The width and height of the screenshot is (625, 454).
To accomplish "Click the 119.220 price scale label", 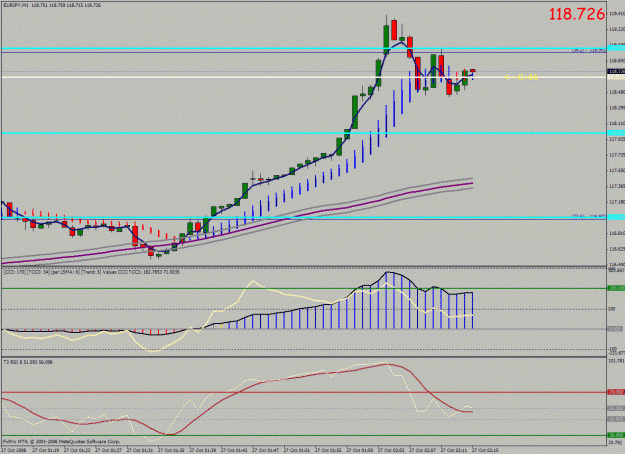I will (617, 29).
